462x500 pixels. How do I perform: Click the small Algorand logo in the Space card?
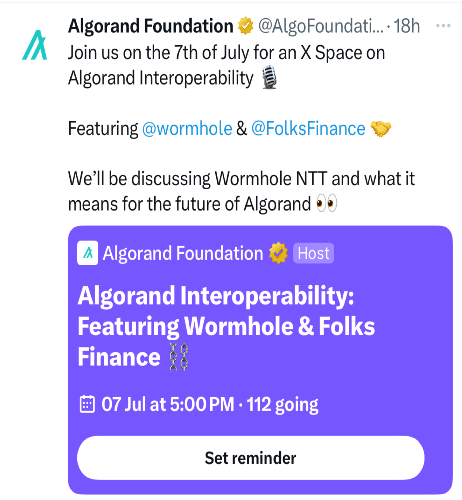point(87,253)
